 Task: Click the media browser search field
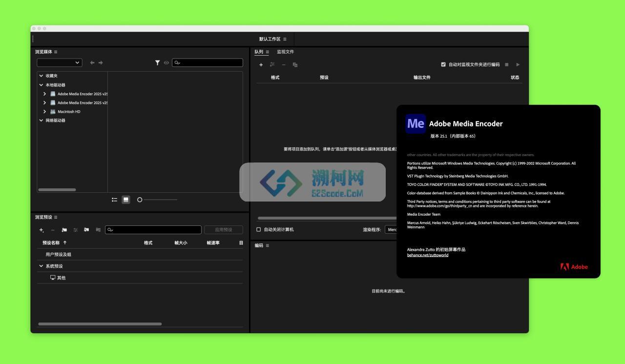coord(208,62)
